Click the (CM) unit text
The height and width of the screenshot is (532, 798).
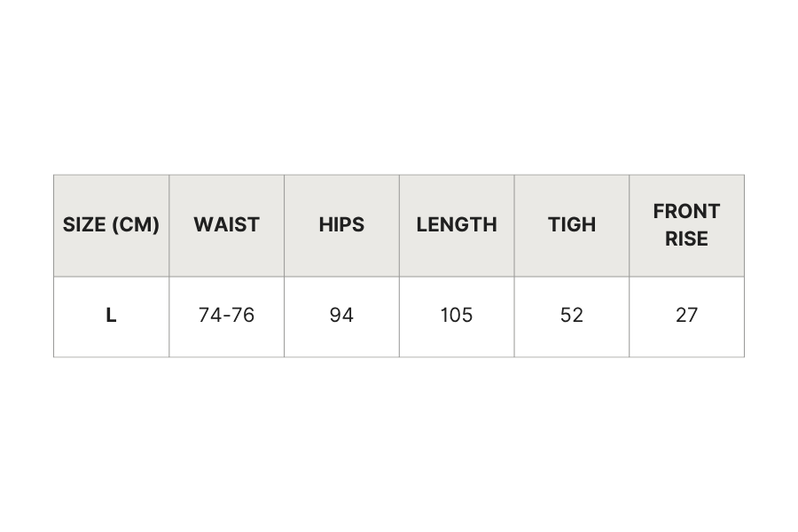[136, 224]
